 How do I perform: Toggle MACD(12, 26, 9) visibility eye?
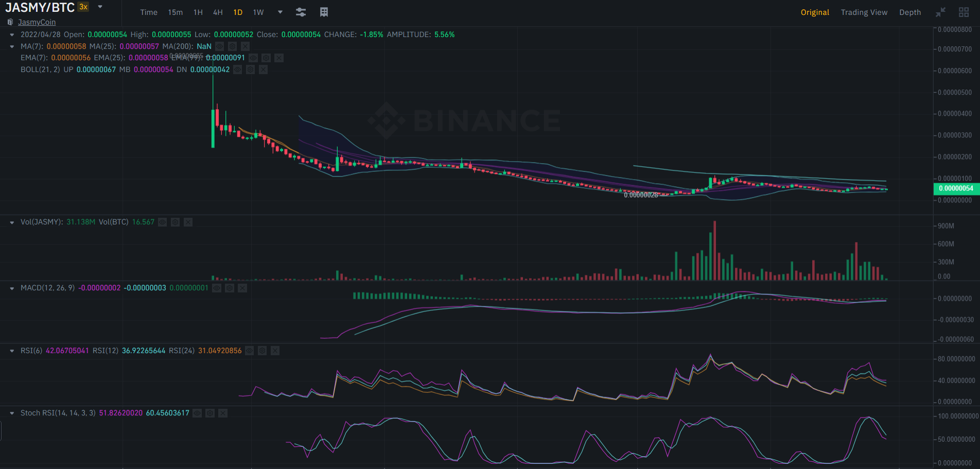217,288
